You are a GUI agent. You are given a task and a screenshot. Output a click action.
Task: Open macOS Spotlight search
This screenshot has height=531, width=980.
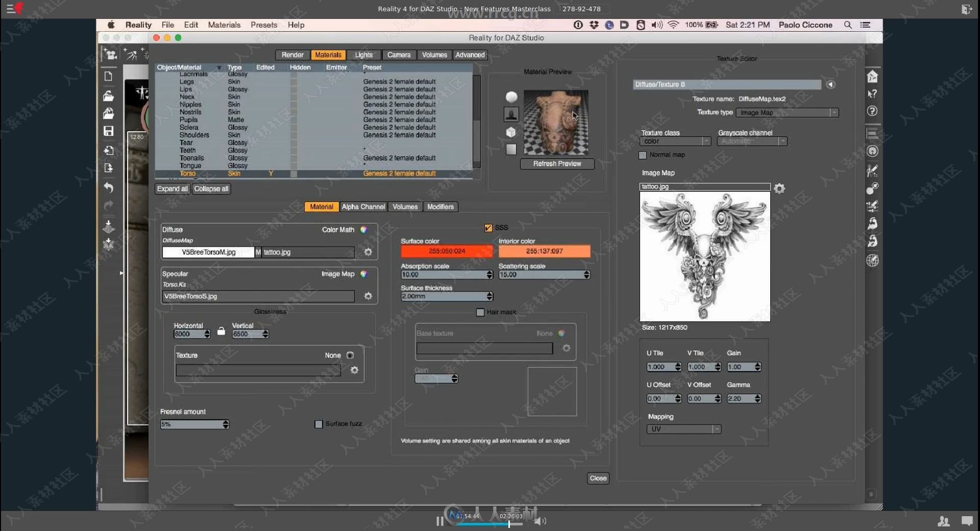click(x=848, y=25)
